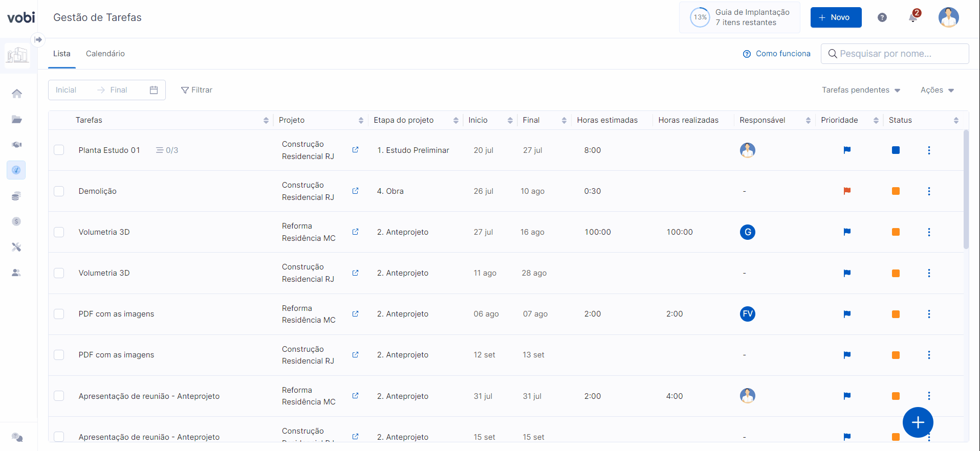Click the red priority flag for Demolição
Image resolution: width=980 pixels, height=451 pixels.
847,191
